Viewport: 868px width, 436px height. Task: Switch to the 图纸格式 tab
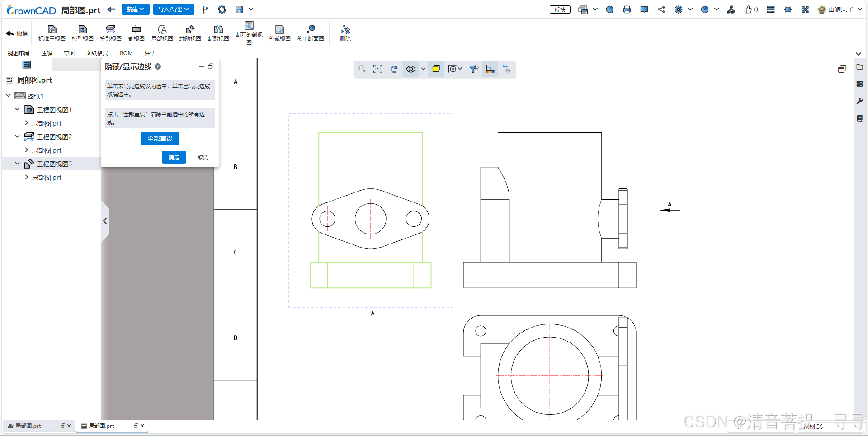click(97, 53)
